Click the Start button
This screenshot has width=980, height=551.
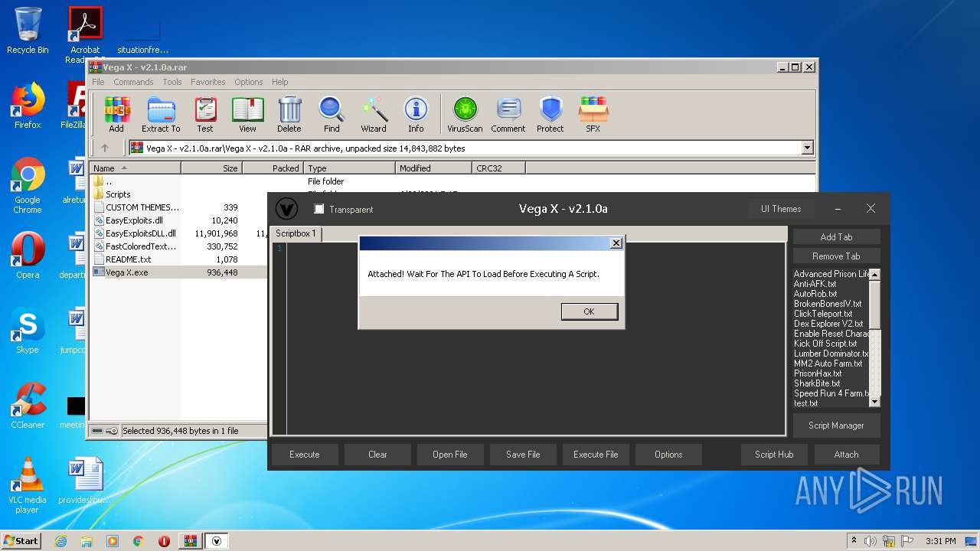click(x=21, y=541)
